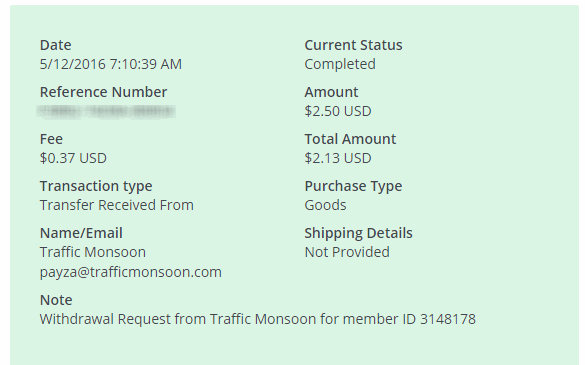585x365 pixels.
Task: Click the Purchase Type label
Action: [x=353, y=186]
